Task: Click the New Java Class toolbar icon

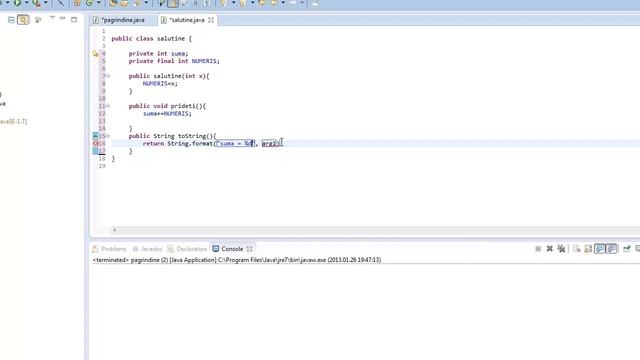Action: pos(89,3)
